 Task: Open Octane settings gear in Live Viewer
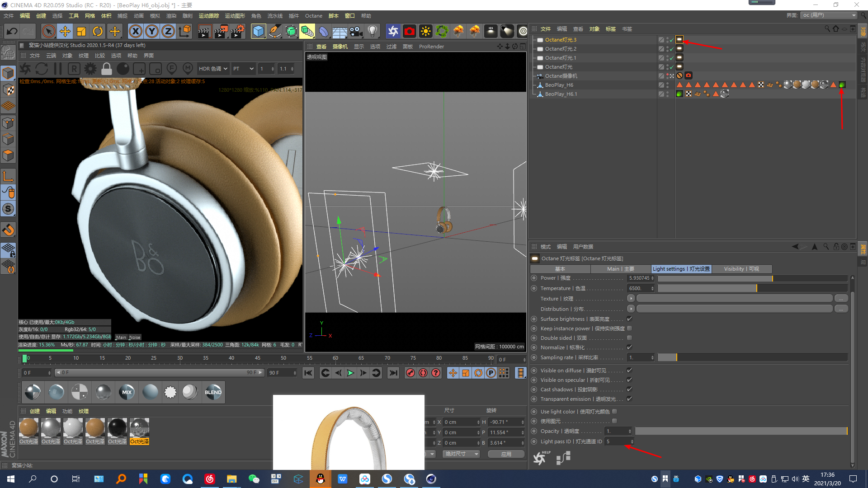pyautogui.click(x=90, y=69)
